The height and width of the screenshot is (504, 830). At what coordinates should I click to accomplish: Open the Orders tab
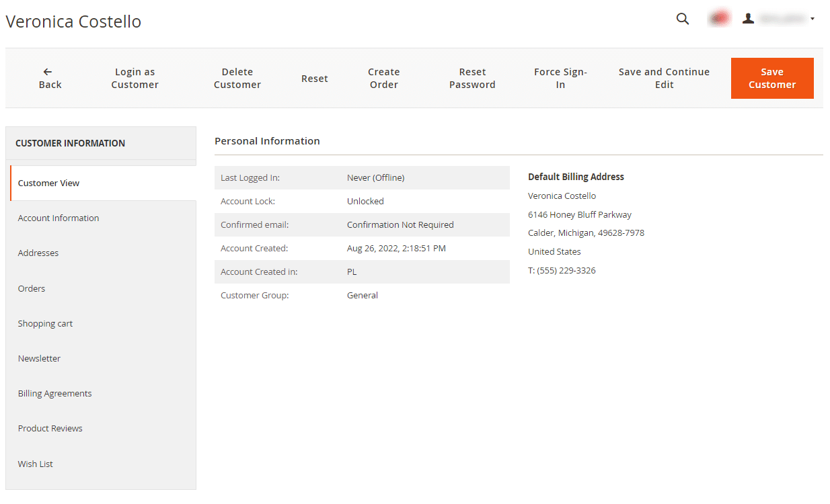point(32,288)
